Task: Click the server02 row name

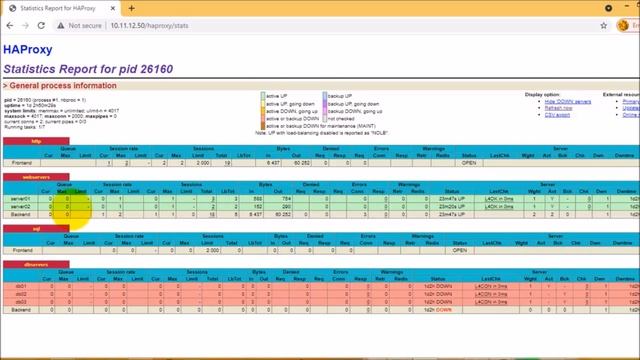Action: coord(20,207)
